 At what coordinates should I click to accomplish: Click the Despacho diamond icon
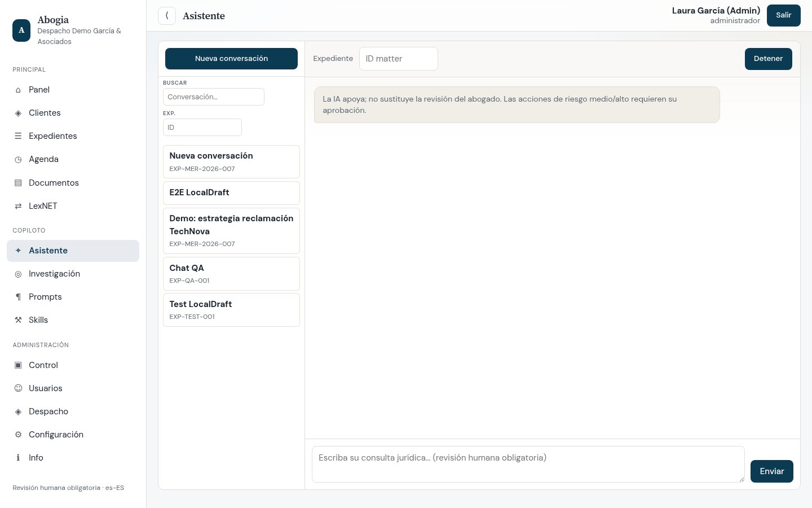18,411
